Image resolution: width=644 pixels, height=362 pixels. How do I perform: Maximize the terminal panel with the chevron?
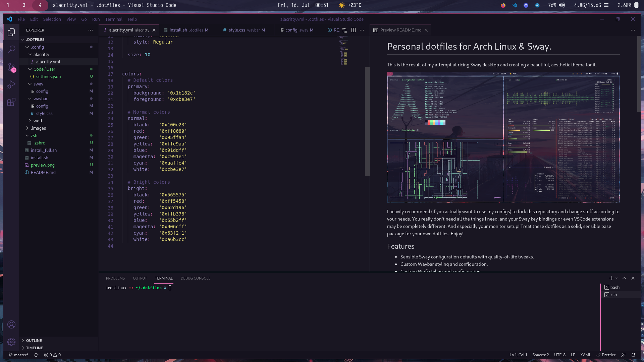coord(624,278)
